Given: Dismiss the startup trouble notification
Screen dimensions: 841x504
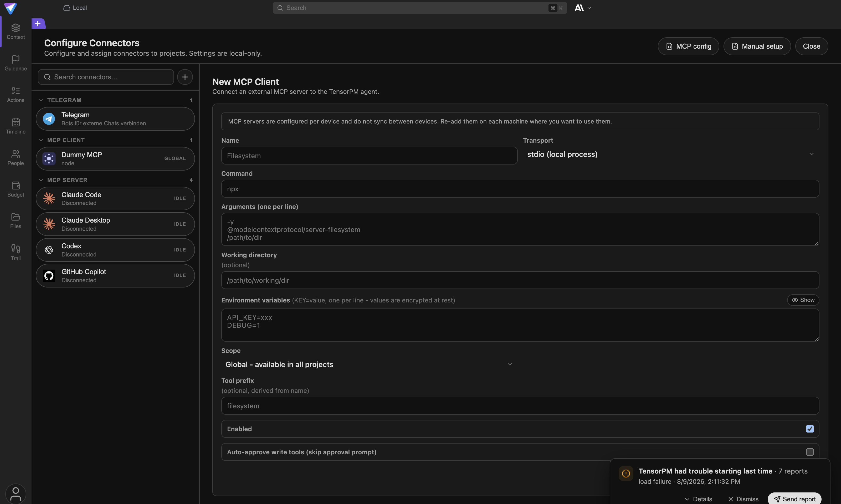Looking at the screenshot, I should tap(743, 499).
